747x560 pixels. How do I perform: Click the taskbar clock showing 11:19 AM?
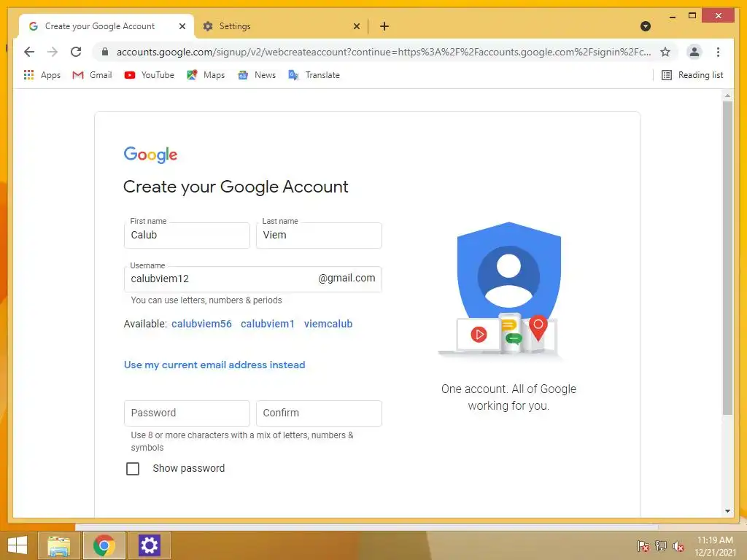click(715, 546)
